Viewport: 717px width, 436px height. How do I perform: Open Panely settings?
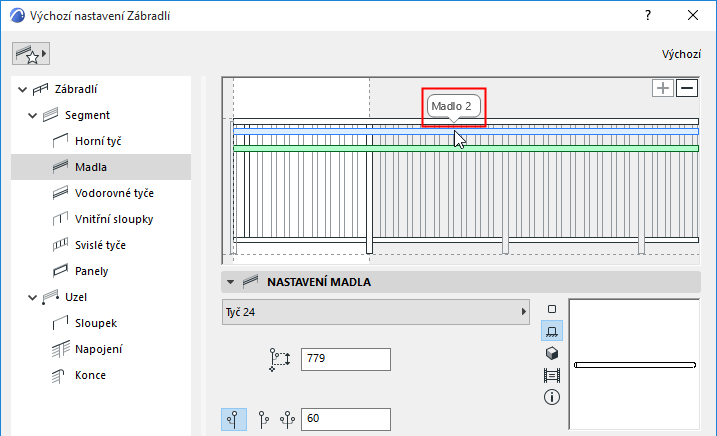pyautogui.click(x=91, y=271)
